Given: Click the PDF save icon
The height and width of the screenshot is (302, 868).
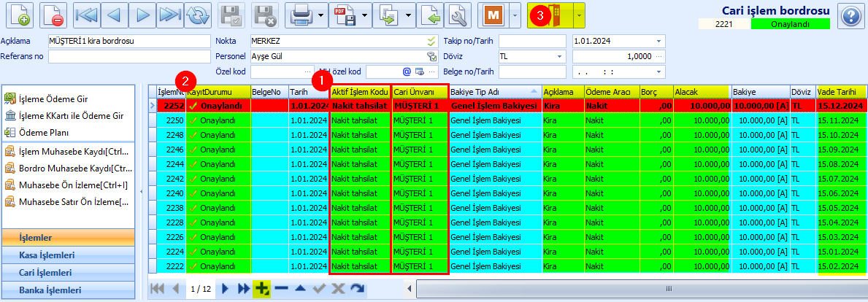Looking at the screenshot, I should pyautogui.click(x=343, y=15).
